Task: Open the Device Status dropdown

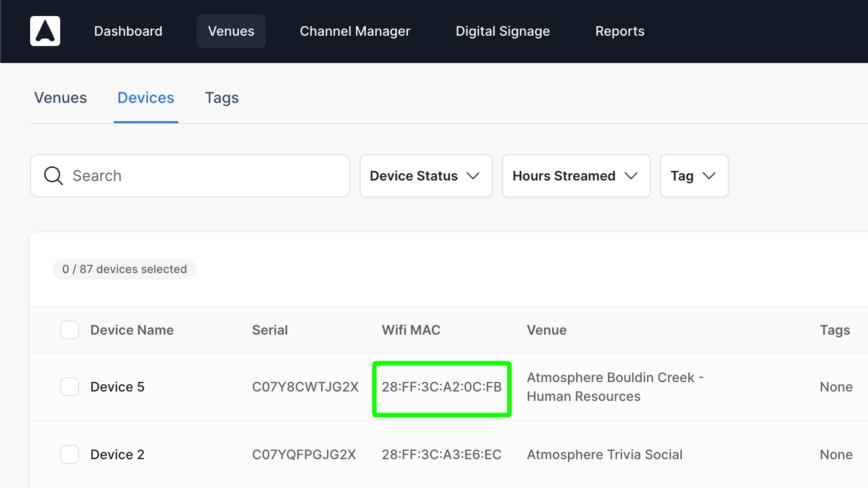Action: (425, 176)
